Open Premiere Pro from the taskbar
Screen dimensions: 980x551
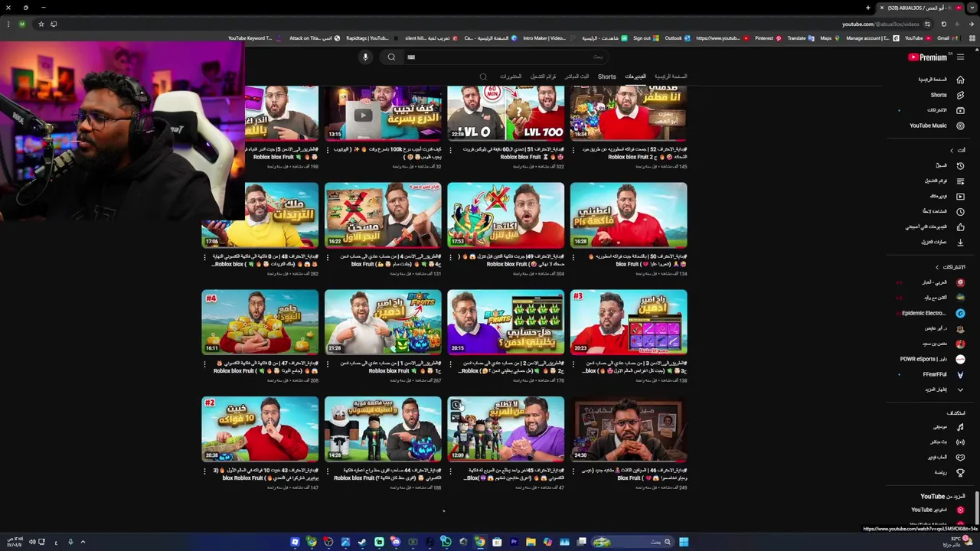(514, 542)
